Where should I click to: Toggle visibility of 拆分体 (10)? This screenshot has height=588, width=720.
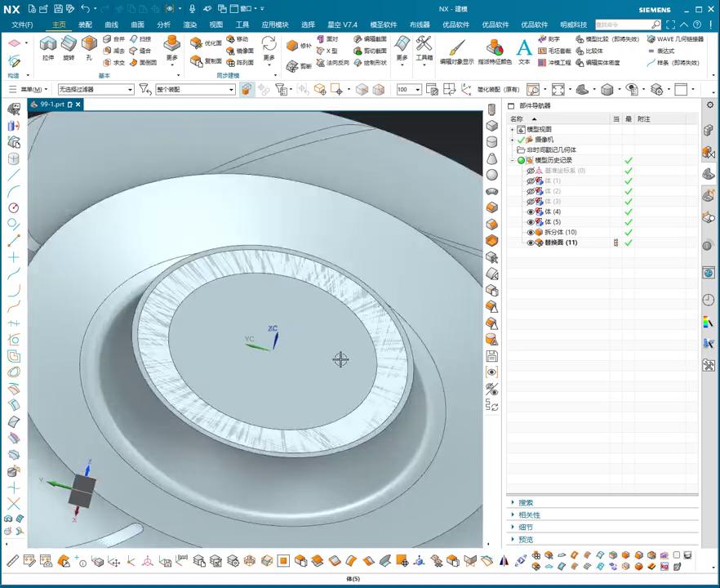click(531, 233)
